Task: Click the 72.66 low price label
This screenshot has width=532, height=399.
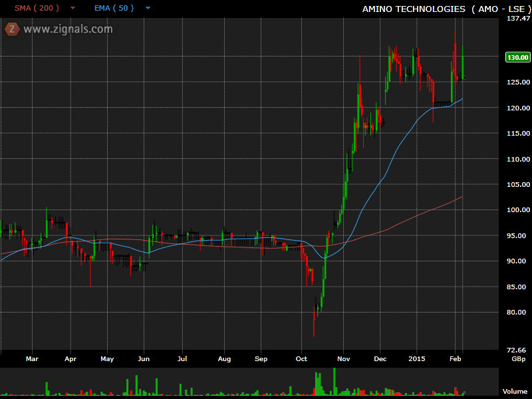Action: coord(518,350)
